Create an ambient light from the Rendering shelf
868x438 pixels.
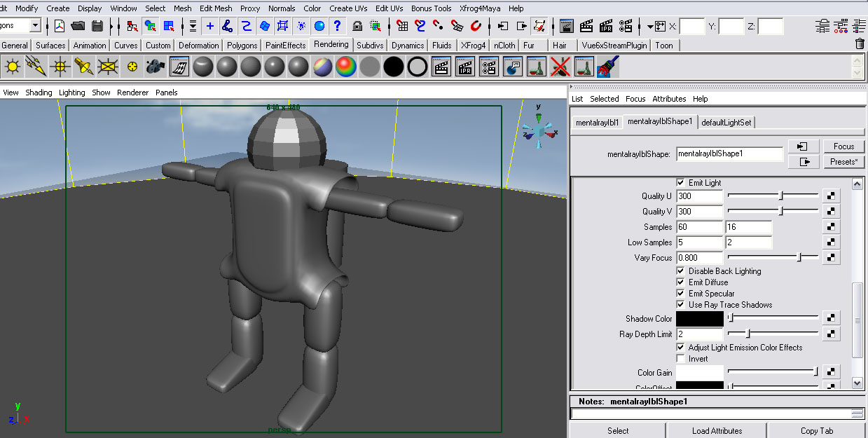(12, 67)
